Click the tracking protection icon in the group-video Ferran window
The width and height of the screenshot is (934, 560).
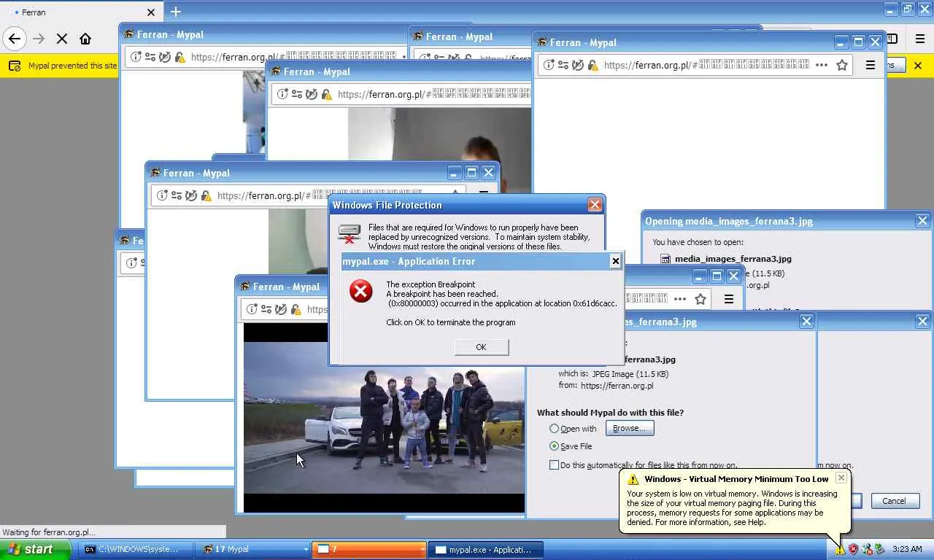(280, 309)
